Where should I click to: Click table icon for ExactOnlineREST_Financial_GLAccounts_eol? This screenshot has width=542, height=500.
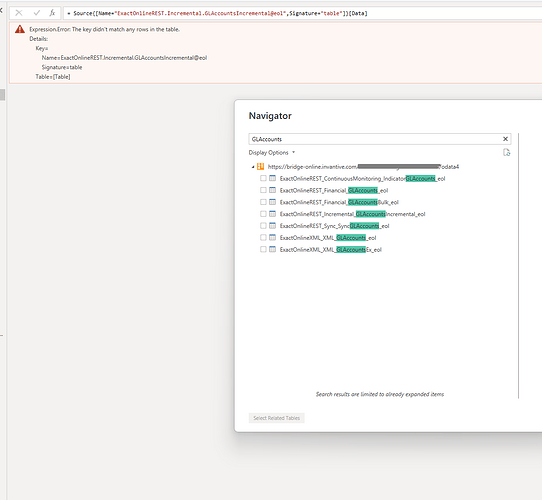[x=272, y=190]
